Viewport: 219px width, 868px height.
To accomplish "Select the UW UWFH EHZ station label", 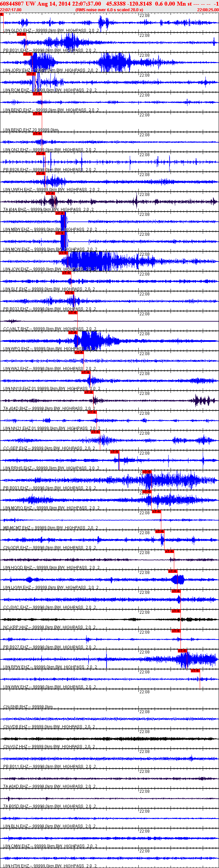I will (51, 189).
